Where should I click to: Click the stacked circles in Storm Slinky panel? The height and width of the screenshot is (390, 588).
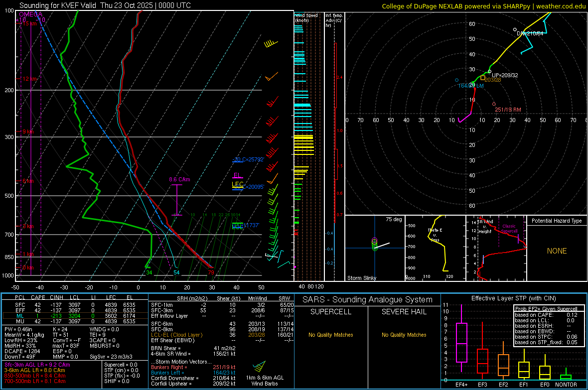(375, 244)
